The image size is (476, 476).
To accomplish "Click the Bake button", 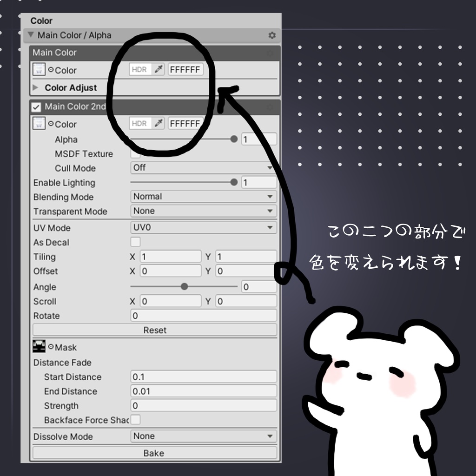I will tap(155, 453).
